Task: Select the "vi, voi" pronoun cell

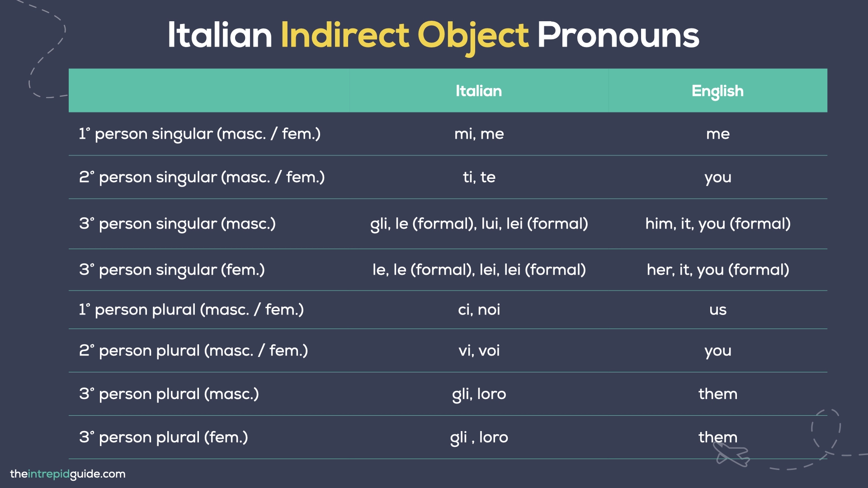Action: point(479,351)
